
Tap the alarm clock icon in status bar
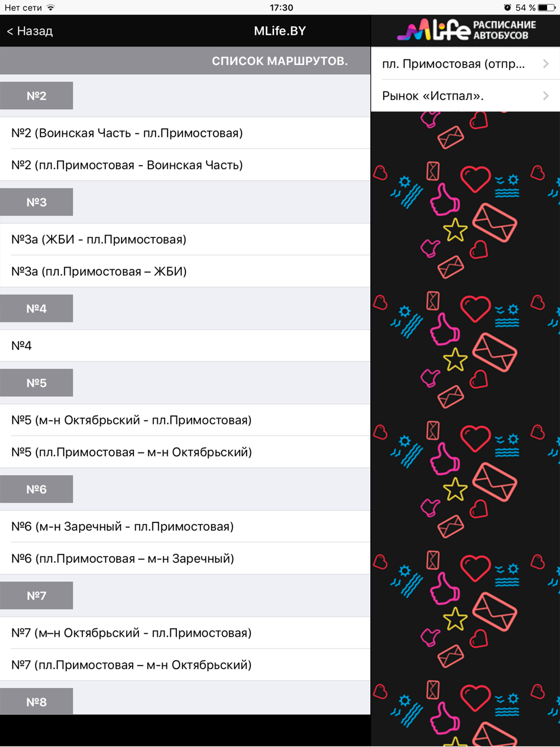[x=507, y=7]
